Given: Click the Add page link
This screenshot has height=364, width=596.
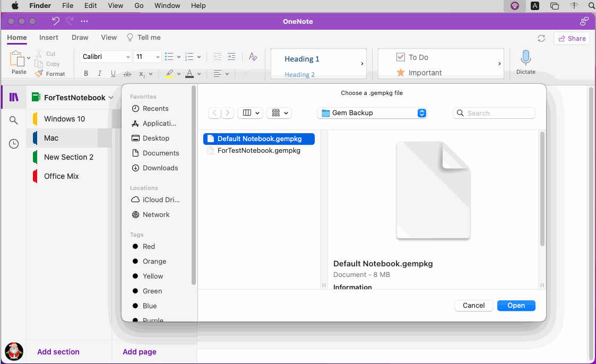Looking at the screenshot, I should click(140, 352).
